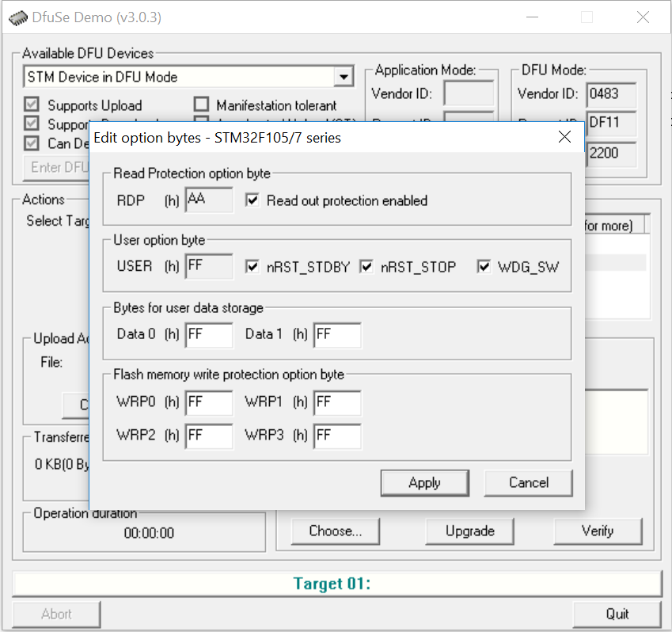The width and height of the screenshot is (672, 632).
Task: Click the RDP hex value field
Action: pyautogui.click(x=209, y=200)
